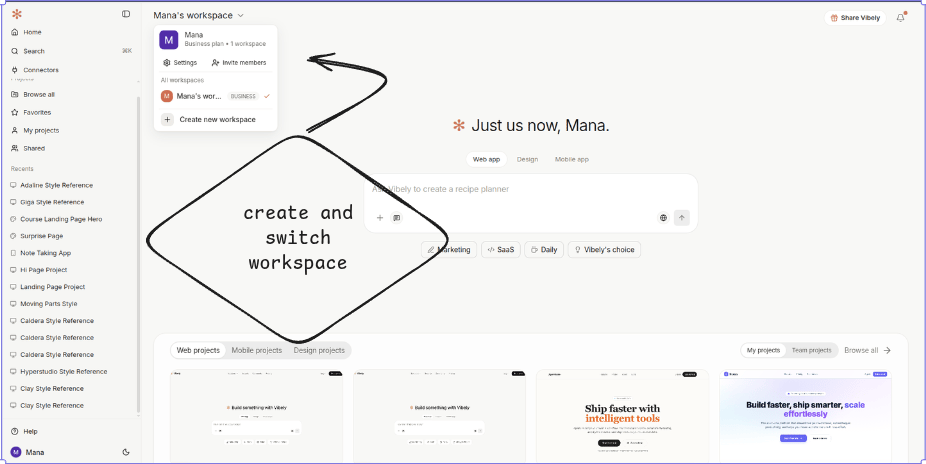Select Mana's workspace with BUSINESS badge
Screen dimensions: 926x464
click(x=216, y=96)
